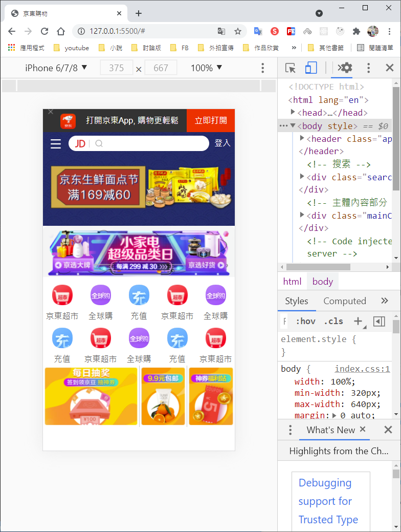Toggle the device toolbar icon
The width and height of the screenshot is (401, 532).
(x=311, y=68)
